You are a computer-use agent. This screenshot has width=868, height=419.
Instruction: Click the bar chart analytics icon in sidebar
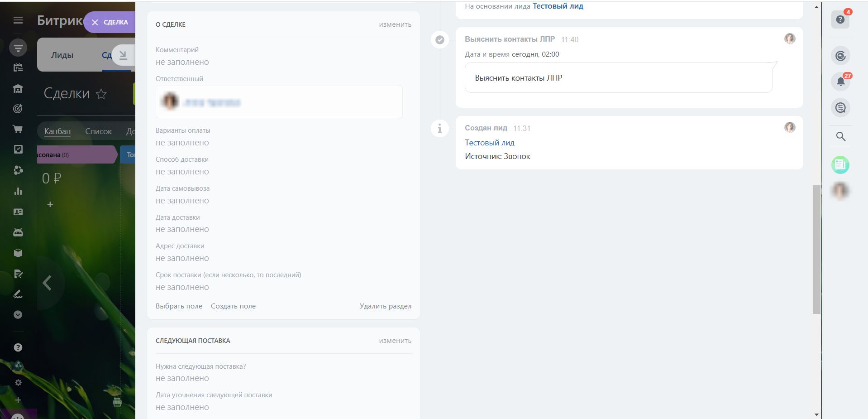(18, 191)
